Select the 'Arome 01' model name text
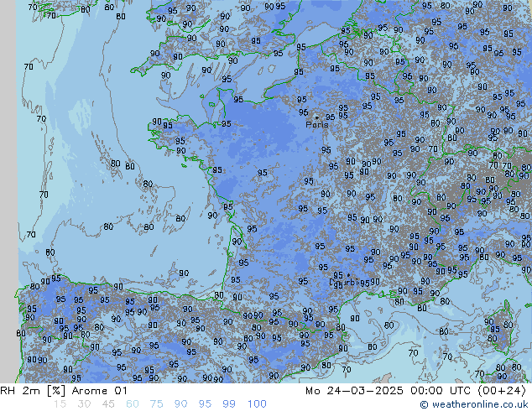This screenshot has width=532, height=411. pos(99,391)
